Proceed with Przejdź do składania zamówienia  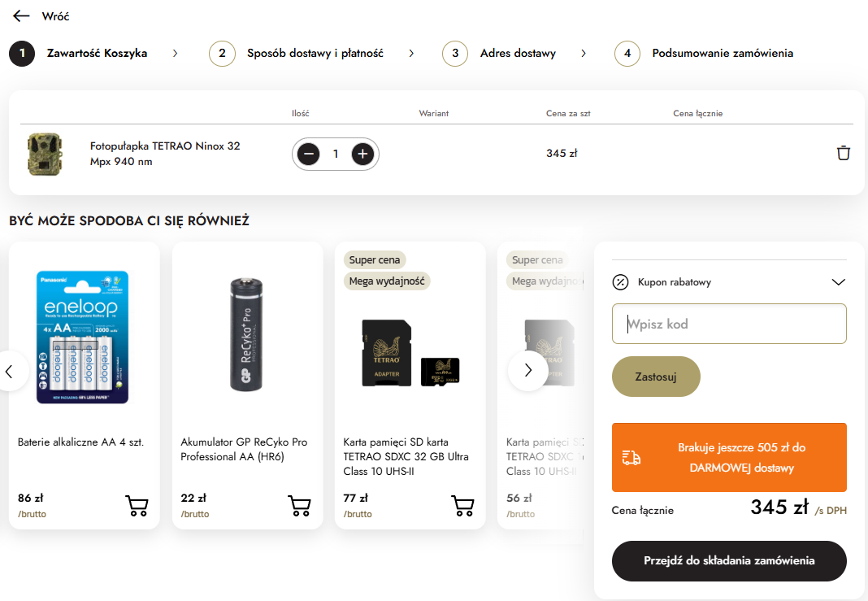coord(729,561)
